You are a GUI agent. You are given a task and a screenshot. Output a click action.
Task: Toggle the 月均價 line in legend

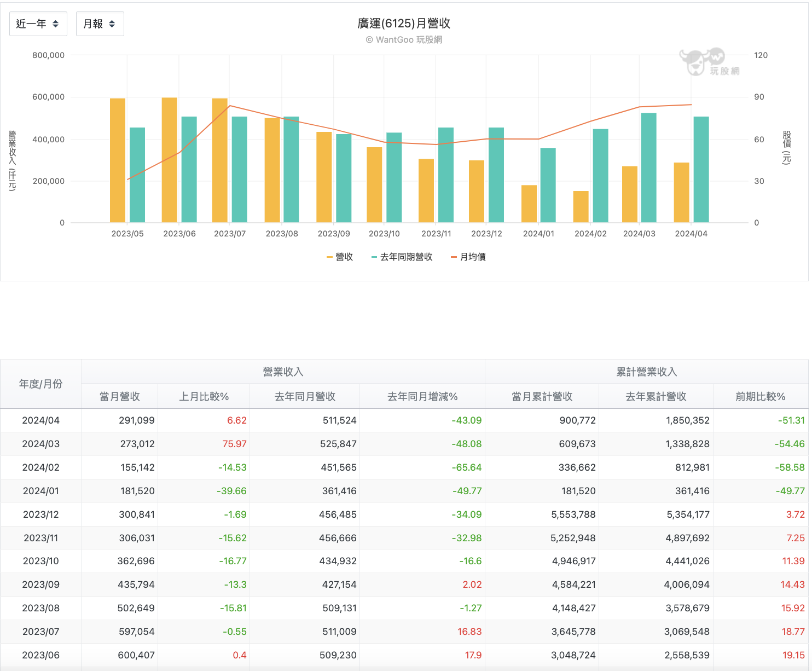point(468,257)
